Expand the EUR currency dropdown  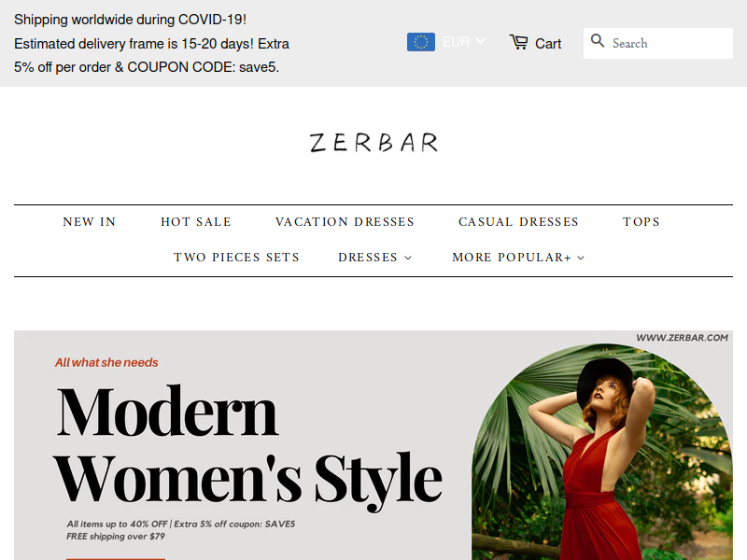click(x=480, y=41)
